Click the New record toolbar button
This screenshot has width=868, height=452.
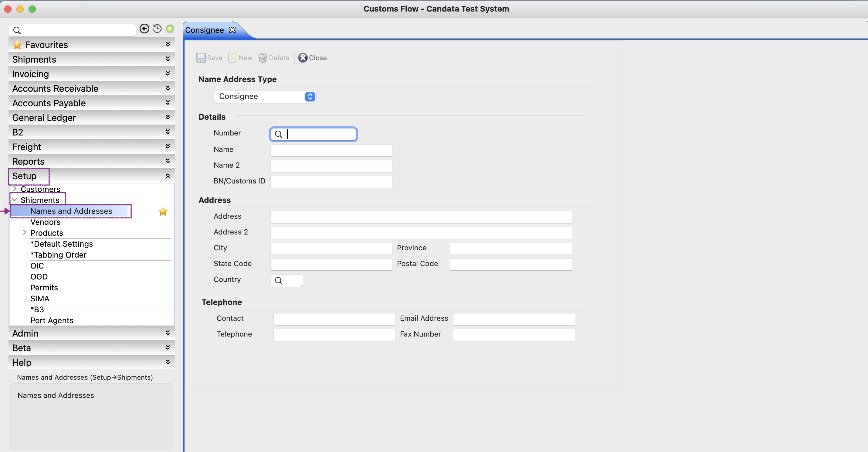pyautogui.click(x=240, y=58)
